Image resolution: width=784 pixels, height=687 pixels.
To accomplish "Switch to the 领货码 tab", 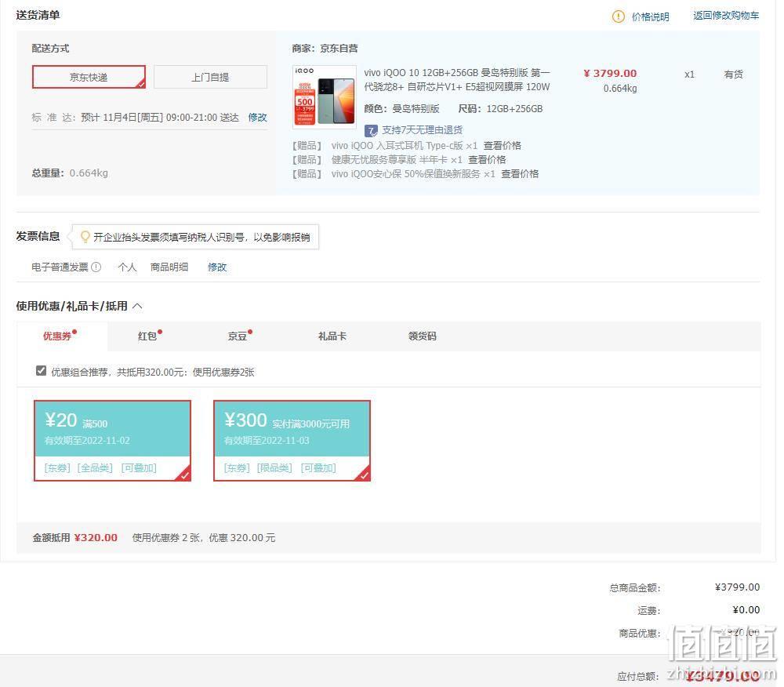I will (x=422, y=336).
